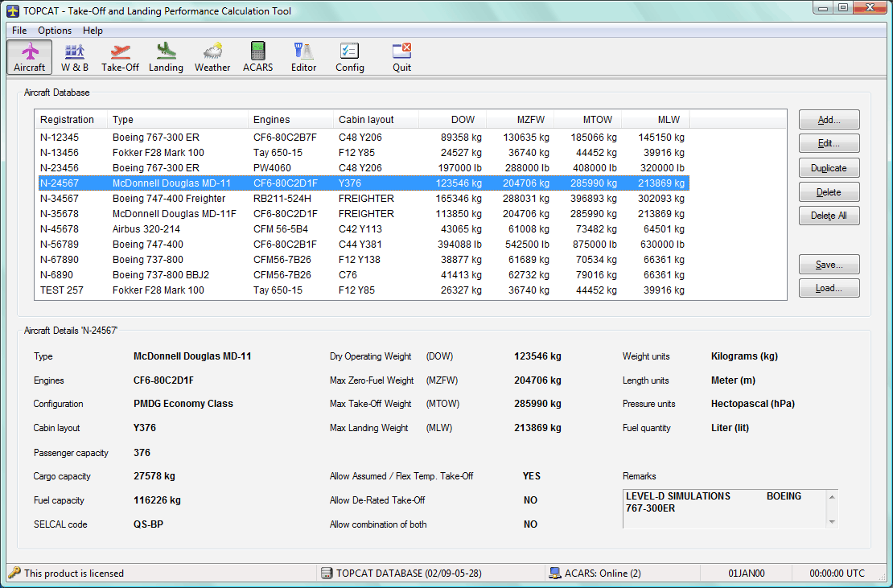
Task: Click the PW4060 engines cell
Action: click(x=272, y=168)
